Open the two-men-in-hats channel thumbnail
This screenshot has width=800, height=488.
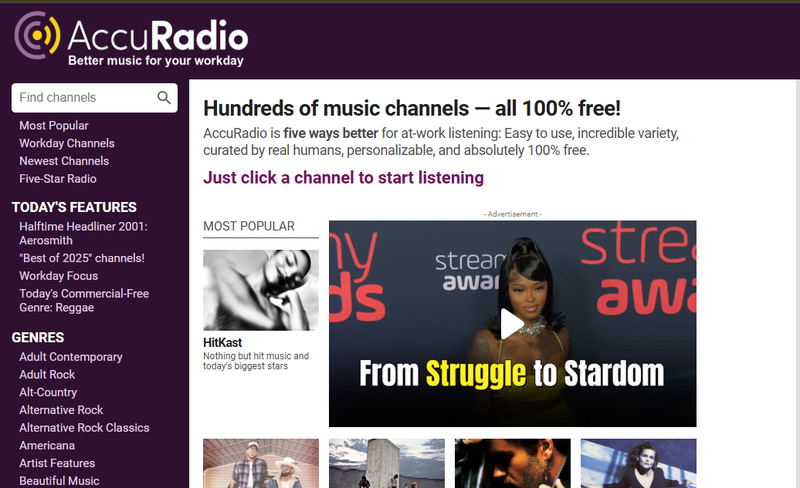click(x=261, y=463)
